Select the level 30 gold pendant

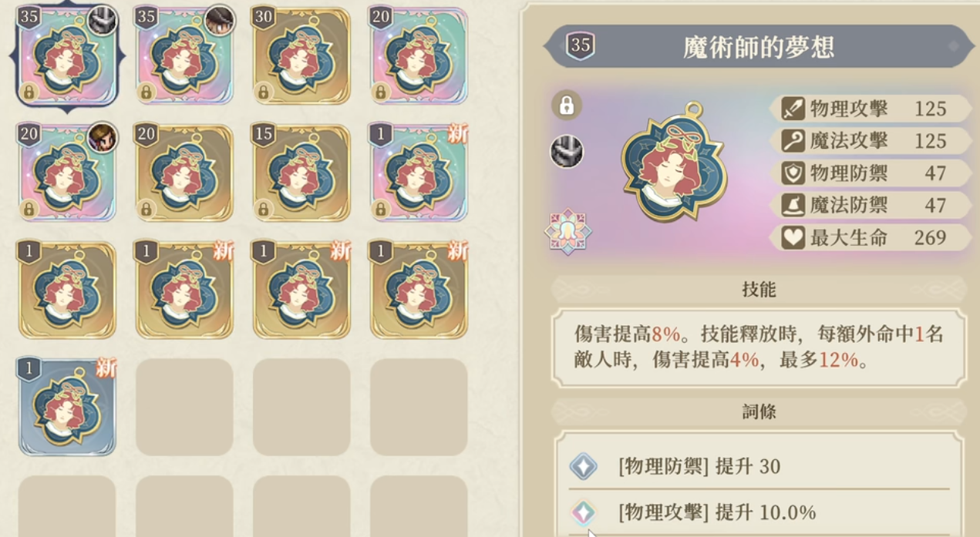coord(301,56)
